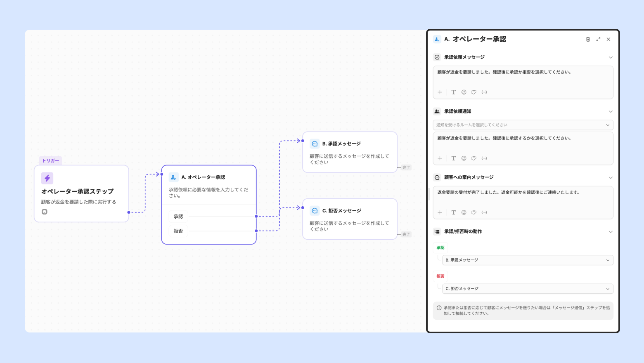Click the 承認 branch label on node A
644x363 pixels.
pyautogui.click(x=178, y=217)
